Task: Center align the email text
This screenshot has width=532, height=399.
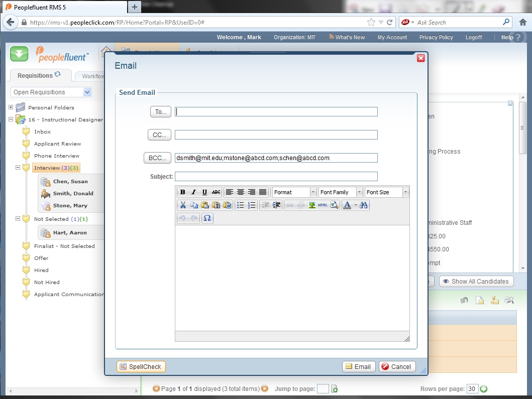Action: (241, 192)
